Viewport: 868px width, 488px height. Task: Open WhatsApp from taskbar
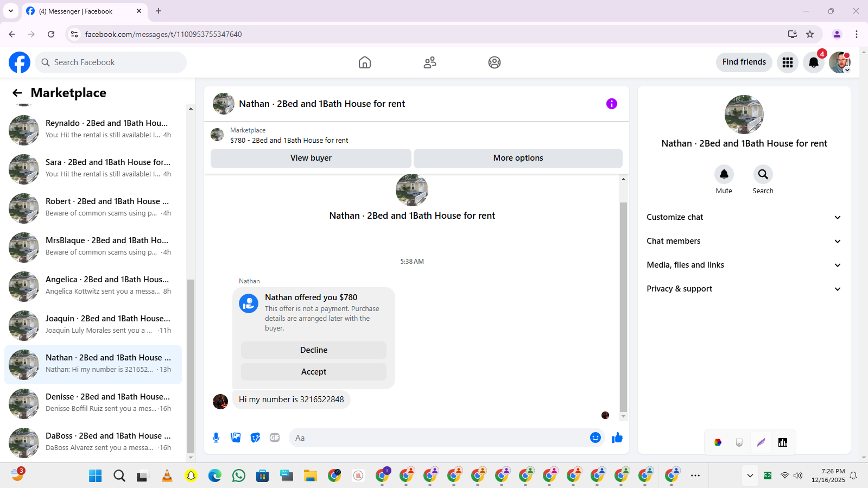(239, 476)
